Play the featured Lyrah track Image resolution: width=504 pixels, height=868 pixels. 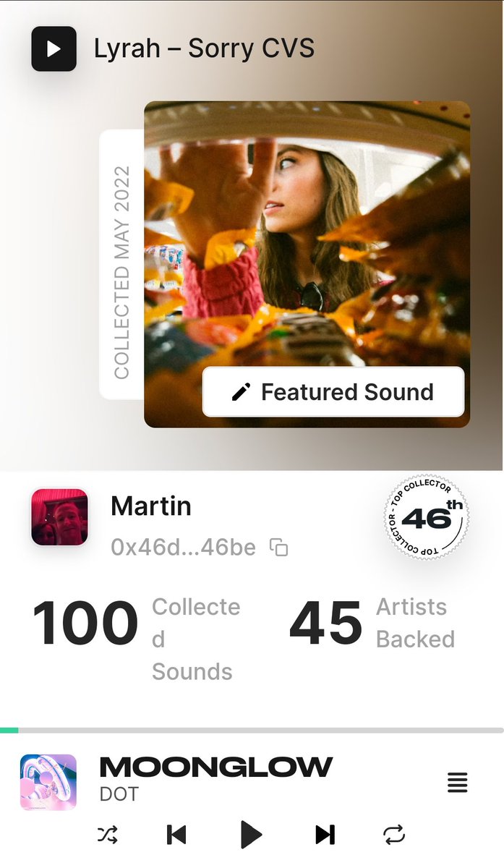pos(54,48)
